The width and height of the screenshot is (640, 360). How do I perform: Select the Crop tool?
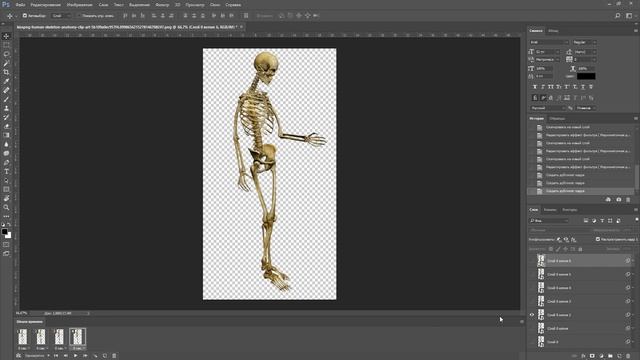(6, 72)
